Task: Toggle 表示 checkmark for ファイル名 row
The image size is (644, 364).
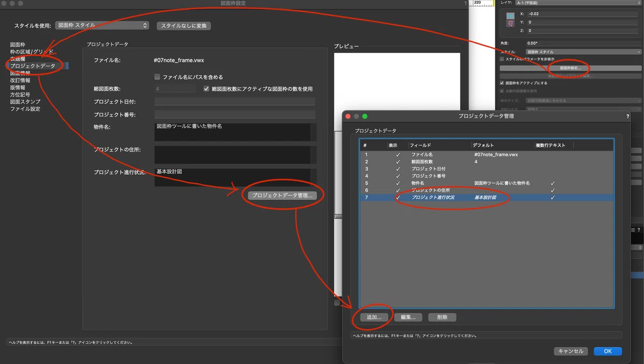Action: click(398, 154)
